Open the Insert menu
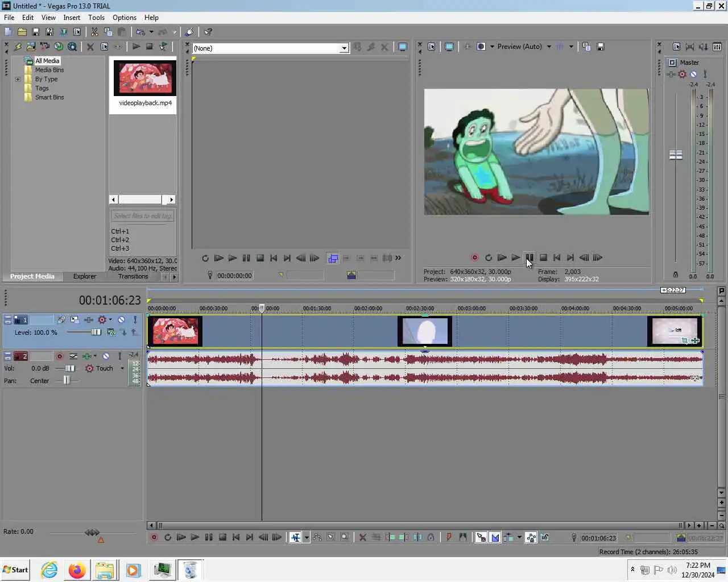Viewport: 728px width, 582px height. (x=72, y=18)
